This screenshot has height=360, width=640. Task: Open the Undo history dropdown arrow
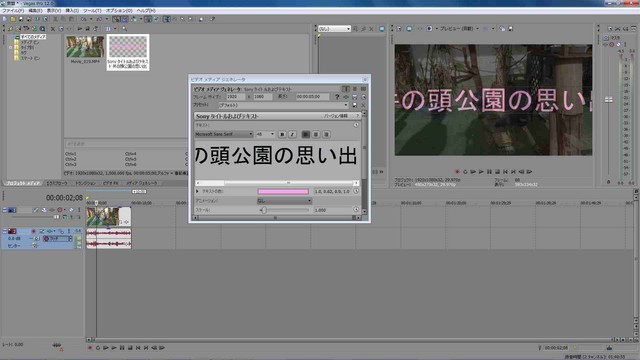click(91, 19)
